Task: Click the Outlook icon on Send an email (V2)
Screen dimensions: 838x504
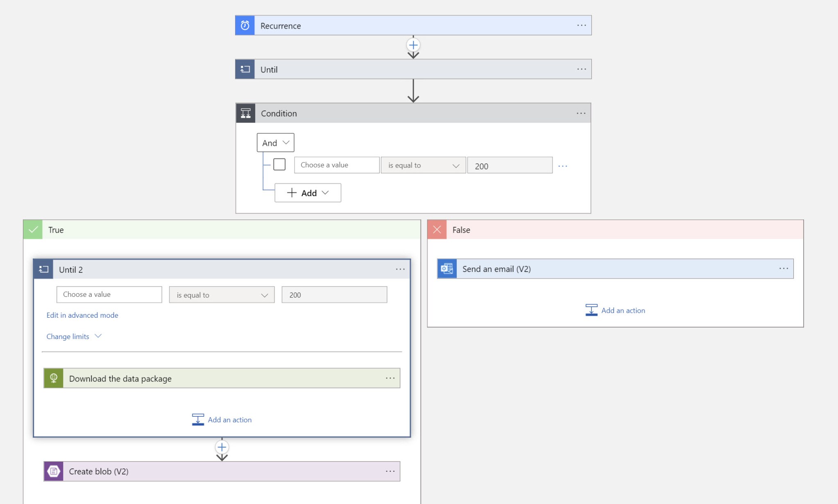Action: pyautogui.click(x=446, y=269)
